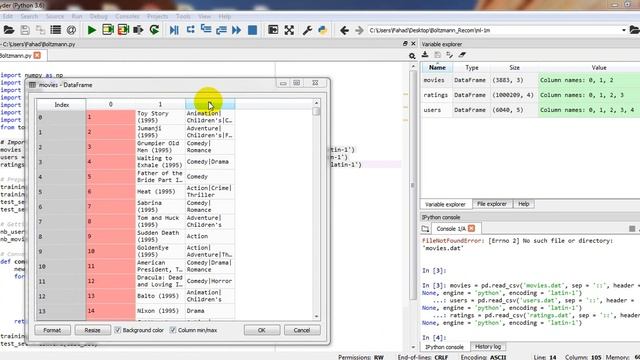Viewport: 640px width, 360px height.
Task: Click the @ symbol finder icon
Action: coord(71,30)
